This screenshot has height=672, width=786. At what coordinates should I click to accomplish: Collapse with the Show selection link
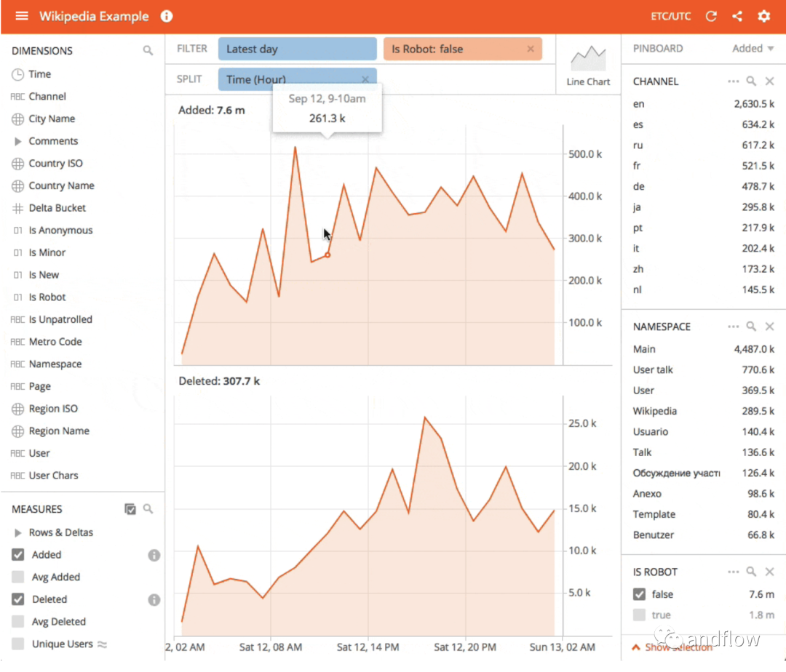[674, 647]
